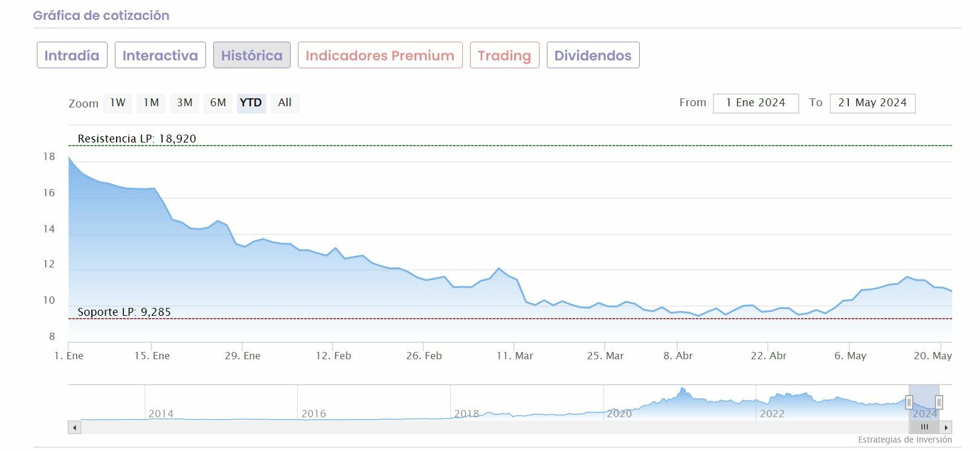The height and width of the screenshot is (451, 980).
Task: Click the left navigator range handle
Action: [909, 402]
